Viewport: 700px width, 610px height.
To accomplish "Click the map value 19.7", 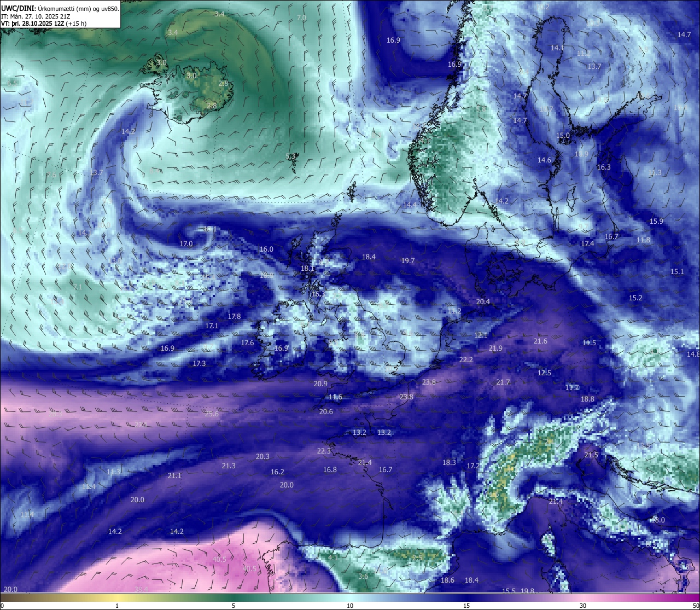I will tap(408, 260).
